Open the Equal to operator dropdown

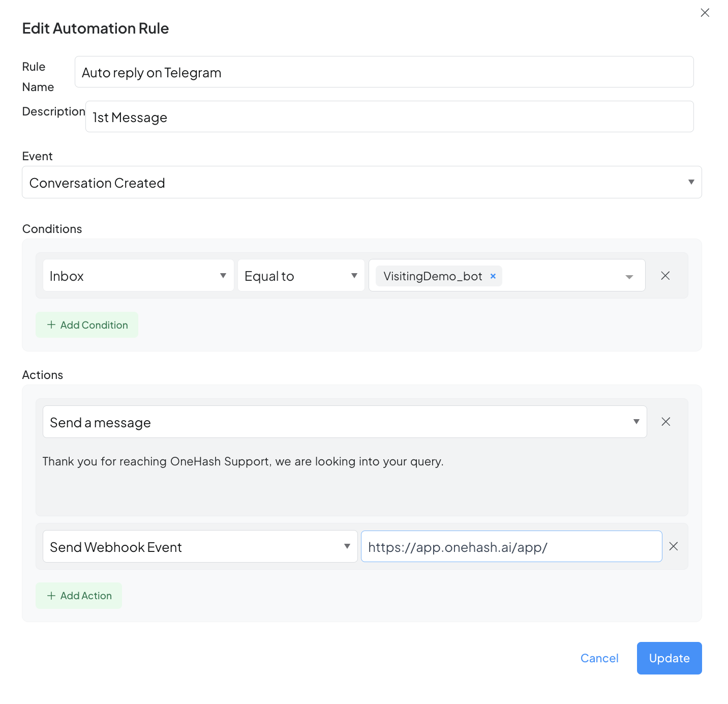[301, 276]
